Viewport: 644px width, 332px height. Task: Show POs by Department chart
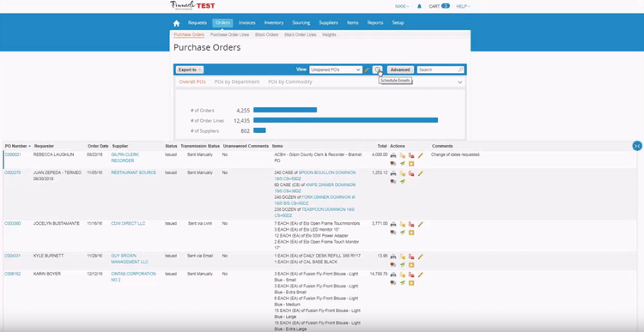click(x=237, y=82)
